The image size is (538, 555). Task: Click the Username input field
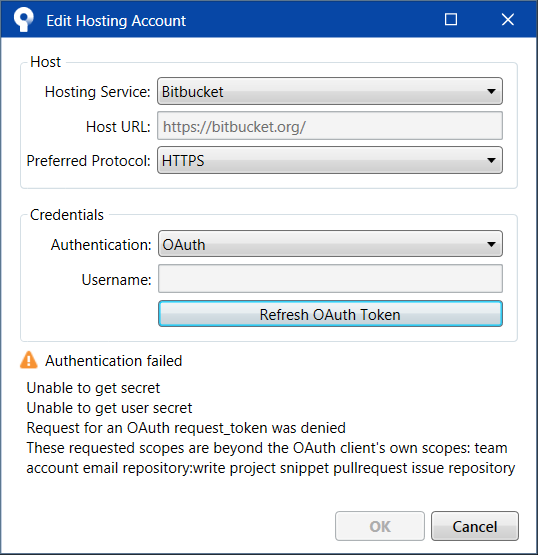(330, 279)
